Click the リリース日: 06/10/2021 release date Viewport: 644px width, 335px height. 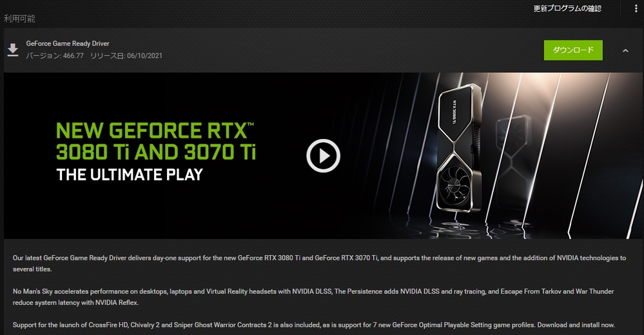(126, 56)
